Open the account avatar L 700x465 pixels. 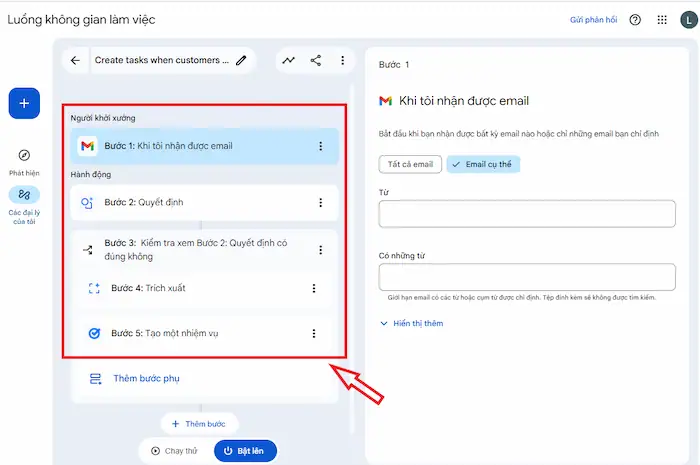pyautogui.click(x=689, y=20)
